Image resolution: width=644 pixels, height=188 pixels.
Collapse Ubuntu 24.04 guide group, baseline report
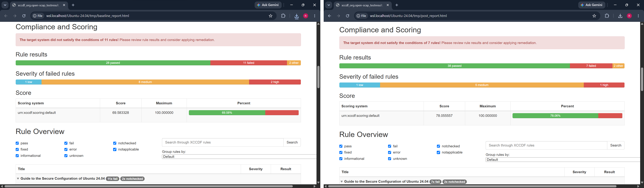point(18,178)
